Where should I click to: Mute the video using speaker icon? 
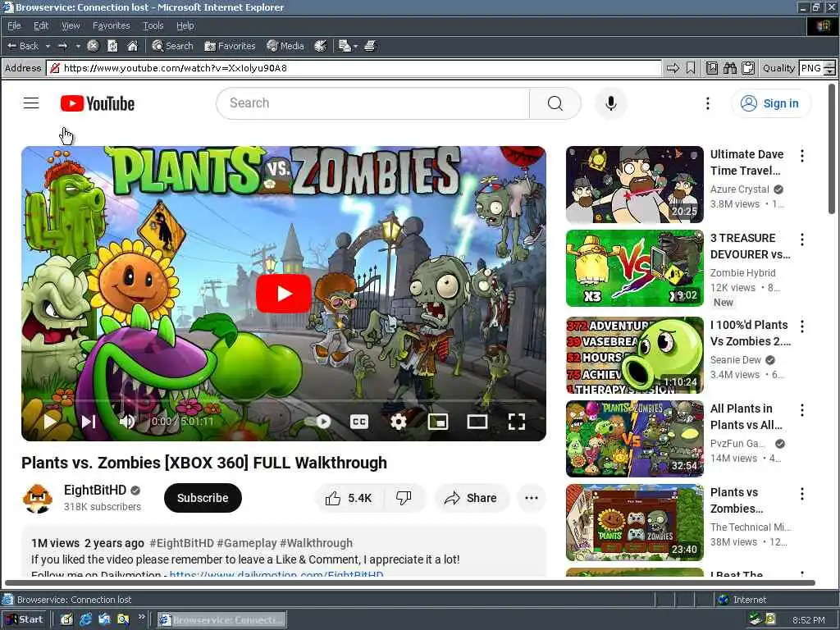[x=127, y=422]
